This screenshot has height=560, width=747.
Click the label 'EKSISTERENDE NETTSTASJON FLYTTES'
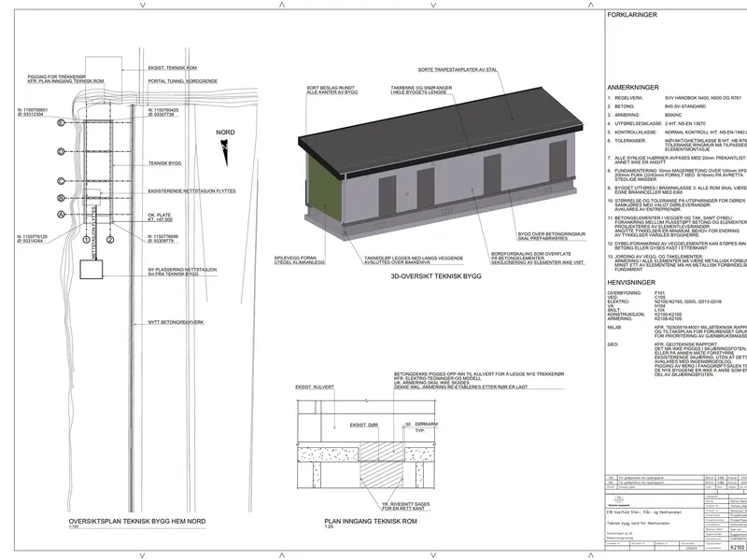(192, 191)
